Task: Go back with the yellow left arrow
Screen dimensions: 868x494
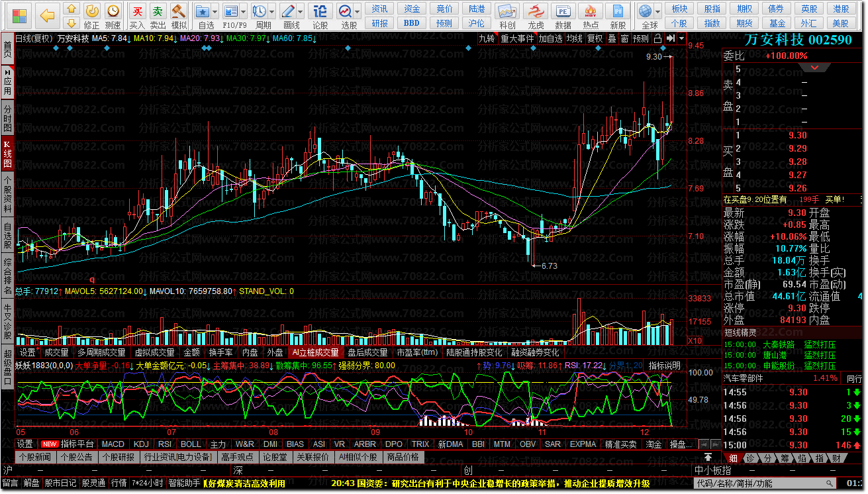Action: [x=47, y=15]
